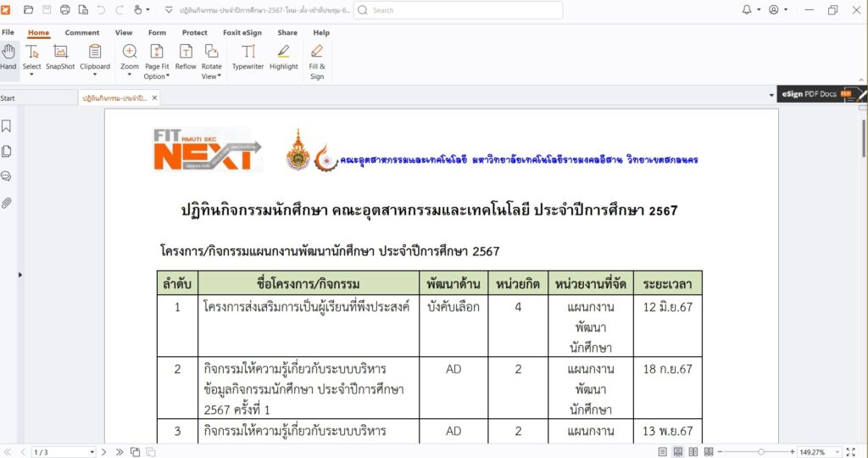868x458 pixels.
Task: Open the Protect ribbon tab
Action: pyautogui.click(x=194, y=33)
